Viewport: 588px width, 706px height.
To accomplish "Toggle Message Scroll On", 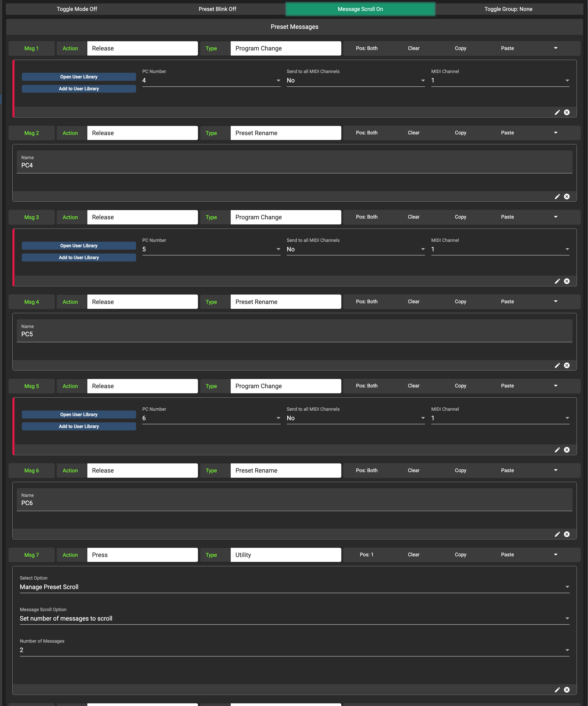I will (360, 9).
